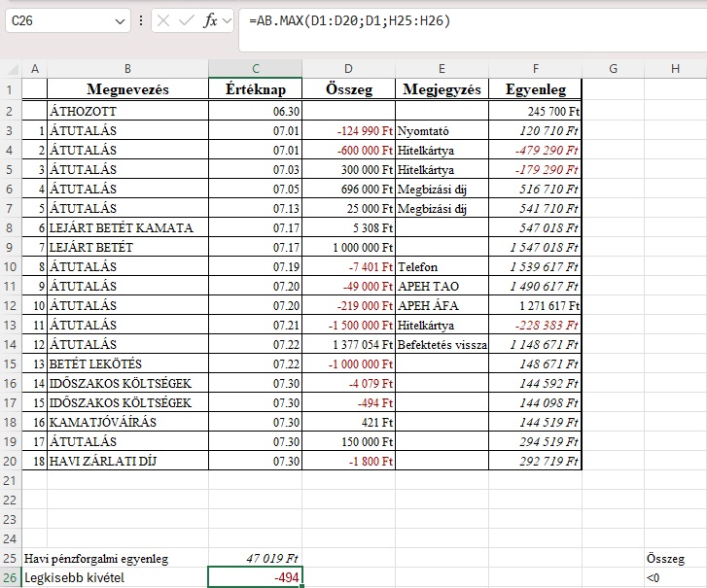707x588 pixels.
Task: Expand the dropdown next to fx icon
Action: tap(228, 20)
